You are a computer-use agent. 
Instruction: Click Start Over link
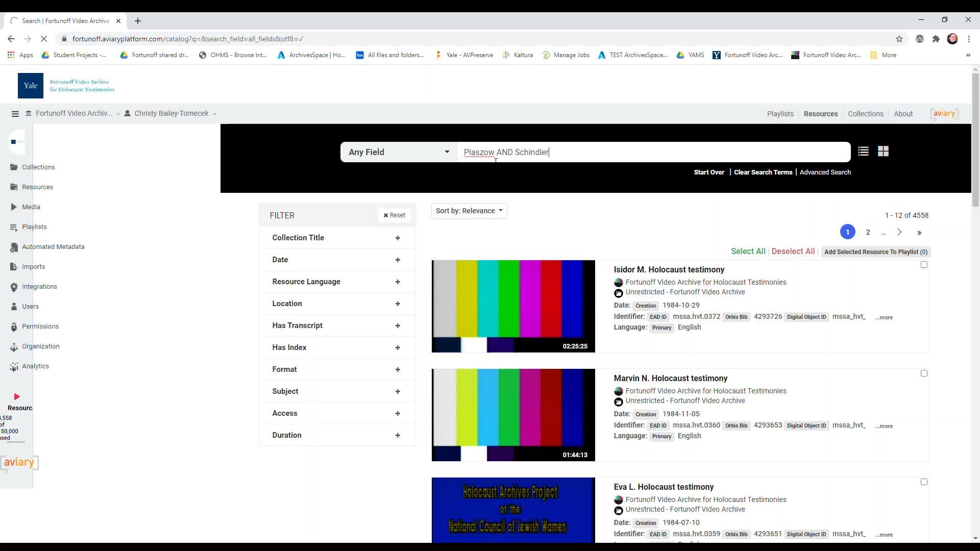coord(709,172)
